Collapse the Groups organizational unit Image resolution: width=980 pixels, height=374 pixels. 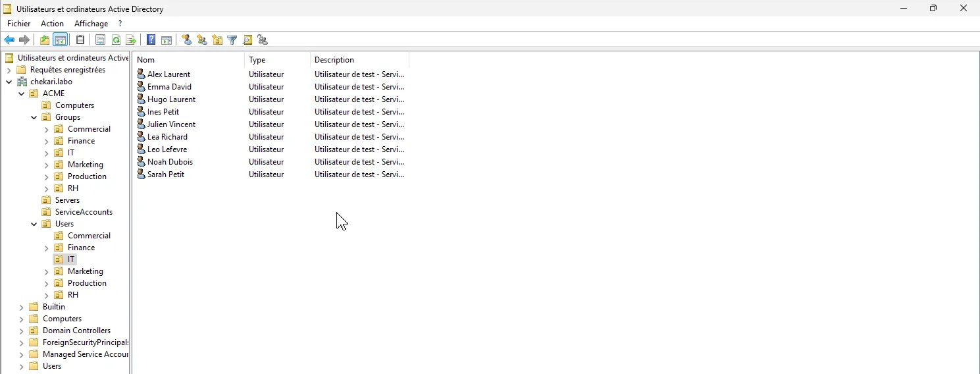[x=34, y=118]
